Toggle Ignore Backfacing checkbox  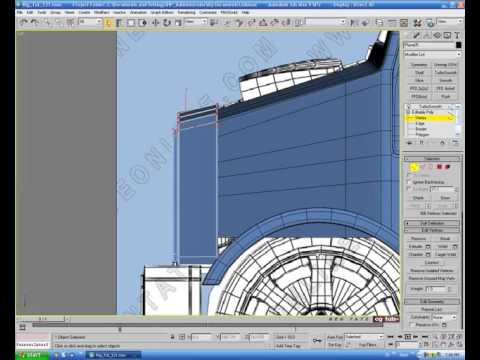tap(409, 182)
